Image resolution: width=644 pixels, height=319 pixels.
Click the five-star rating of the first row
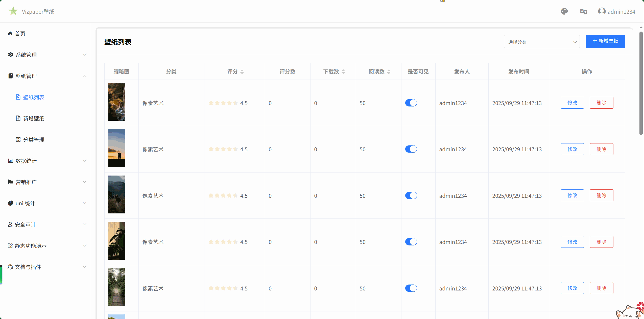click(223, 103)
